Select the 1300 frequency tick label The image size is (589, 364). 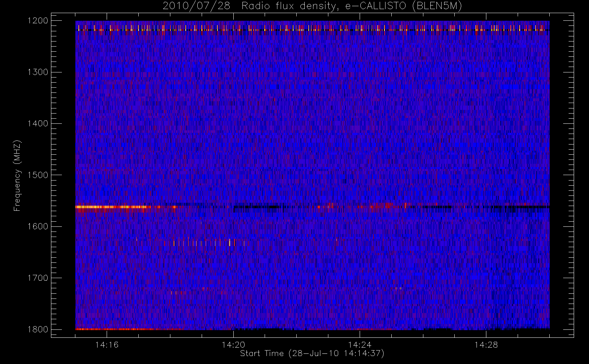pyautogui.click(x=38, y=72)
